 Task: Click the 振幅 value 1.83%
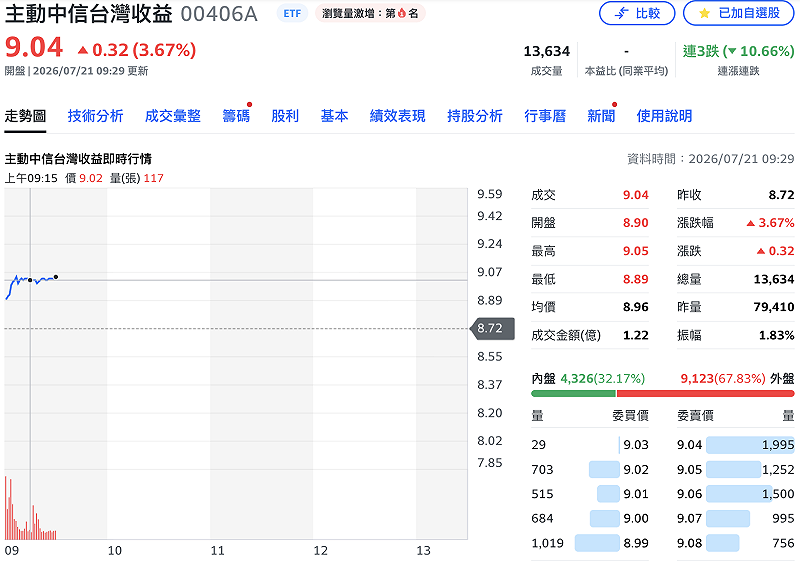777,336
